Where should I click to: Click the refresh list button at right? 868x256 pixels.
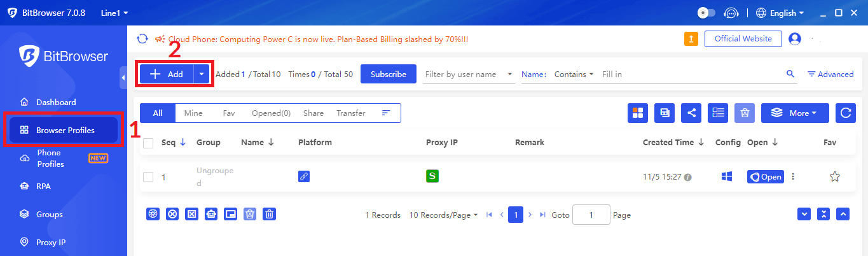tap(845, 113)
